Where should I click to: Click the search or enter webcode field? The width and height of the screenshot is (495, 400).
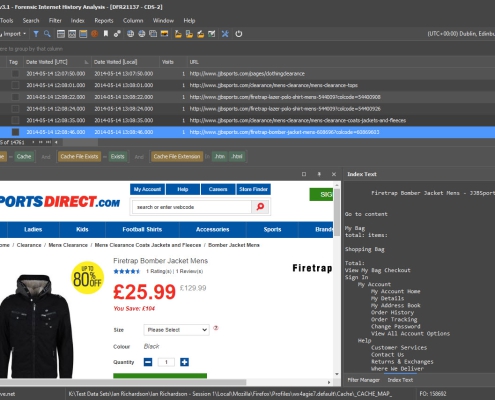click(x=192, y=207)
